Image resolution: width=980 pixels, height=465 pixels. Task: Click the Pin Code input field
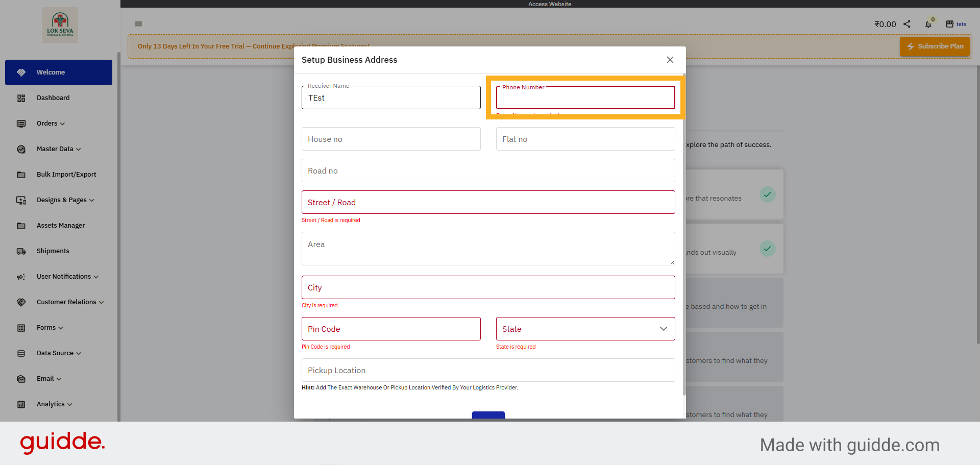point(391,329)
